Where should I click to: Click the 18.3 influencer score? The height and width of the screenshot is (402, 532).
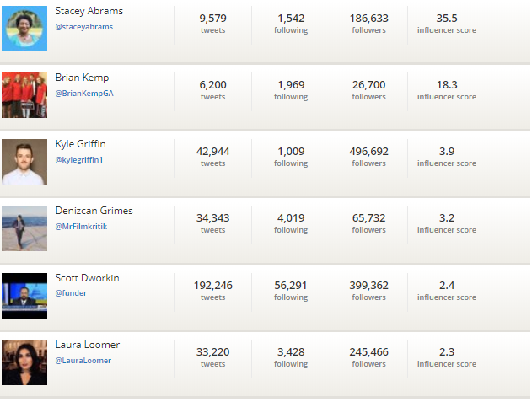tap(447, 85)
